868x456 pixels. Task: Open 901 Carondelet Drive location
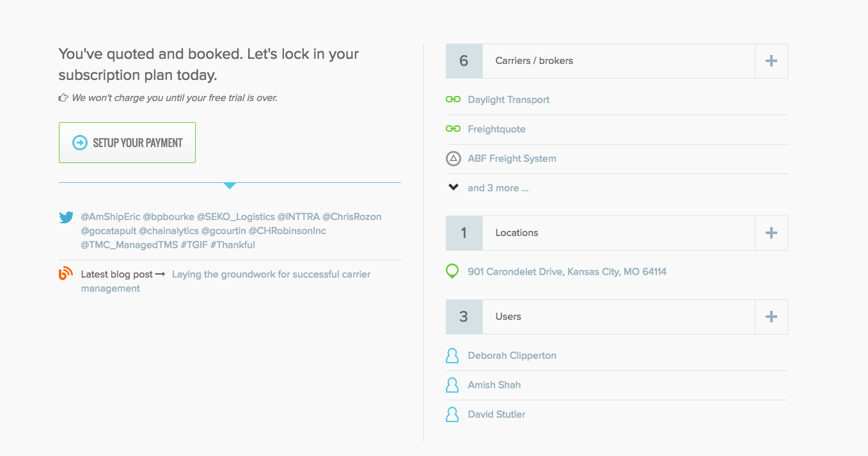567,272
